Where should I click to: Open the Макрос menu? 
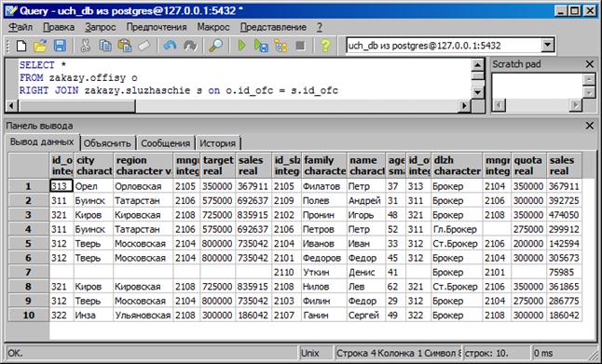(x=213, y=27)
